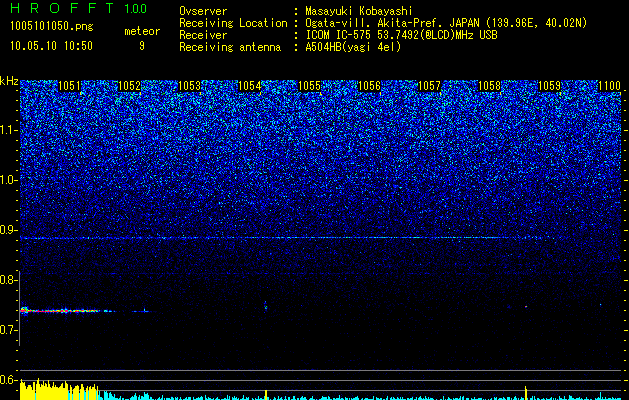Screen dimensions: 629x400
Task: Click the ICOM IC-575 receiver text
Action: [x=401, y=35]
